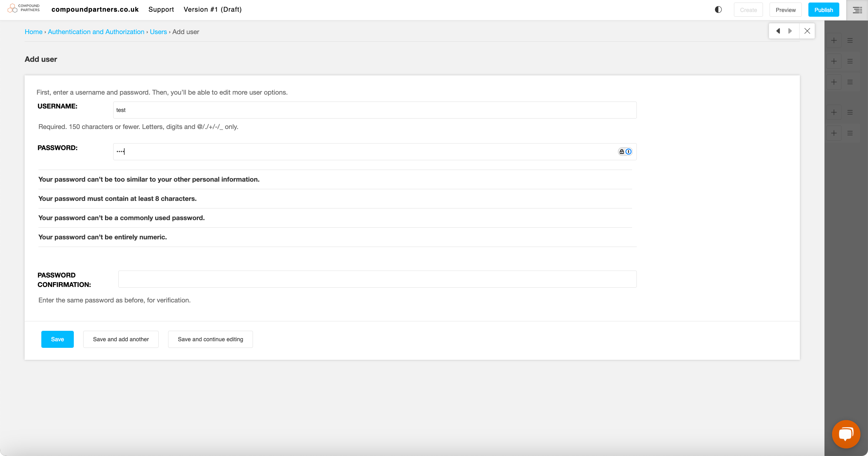Screen dimensions: 868x456
Task: Click the 'Required. 150 characters or fewer' help text
Action: [138, 127]
